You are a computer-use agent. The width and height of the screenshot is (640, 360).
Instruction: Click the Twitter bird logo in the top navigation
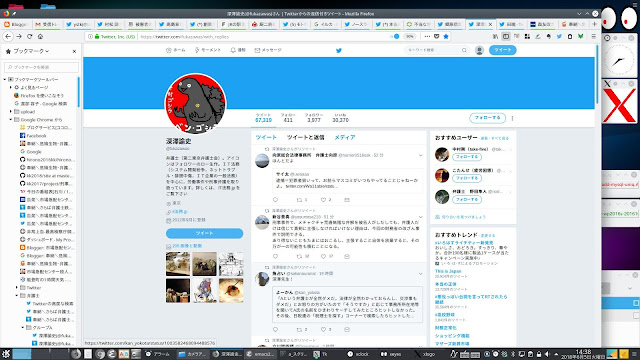[338, 51]
